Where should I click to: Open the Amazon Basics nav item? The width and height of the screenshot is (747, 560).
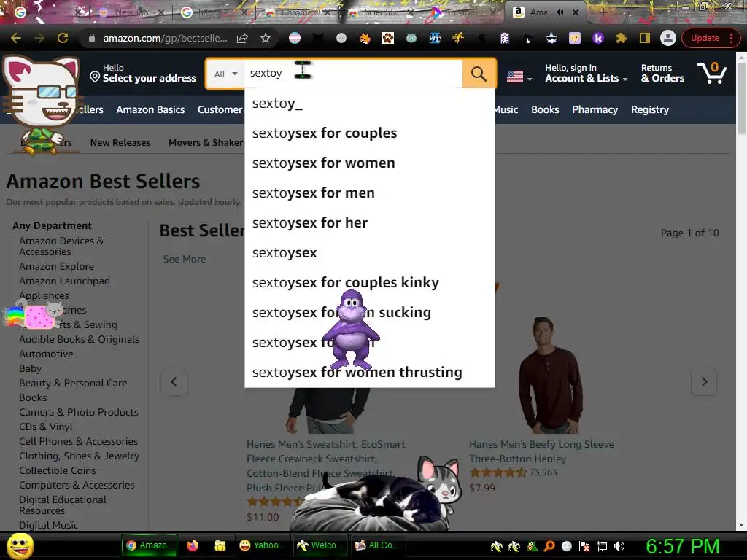click(x=150, y=109)
